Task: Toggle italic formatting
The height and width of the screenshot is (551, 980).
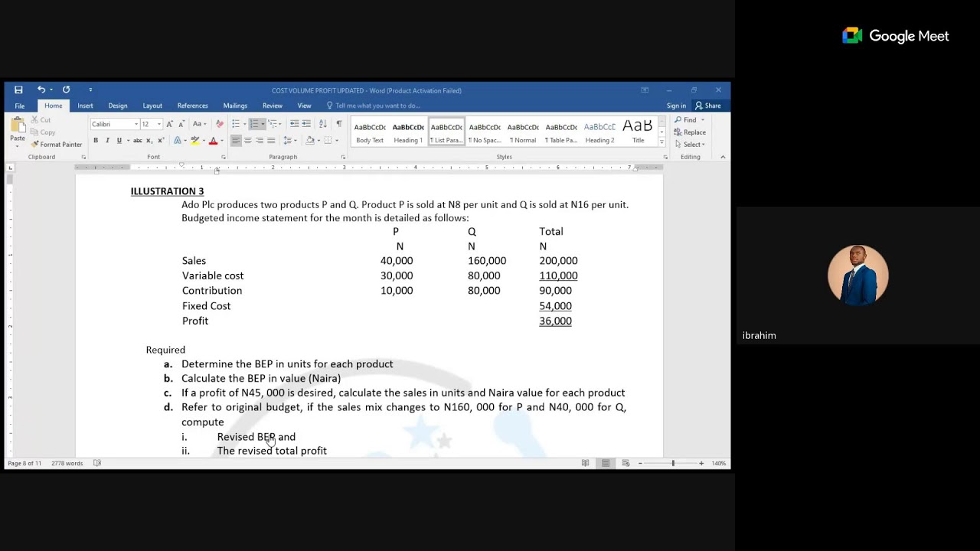Action: [107, 141]
